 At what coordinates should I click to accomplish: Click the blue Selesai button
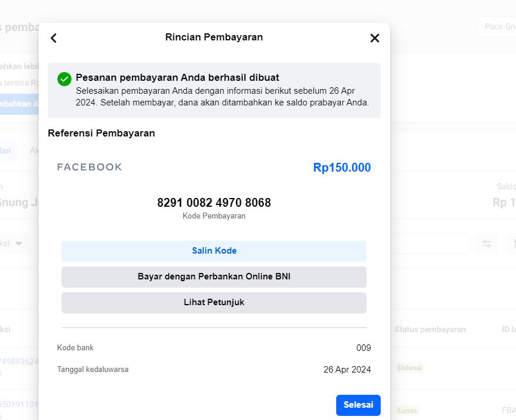(x=358, y=405)
